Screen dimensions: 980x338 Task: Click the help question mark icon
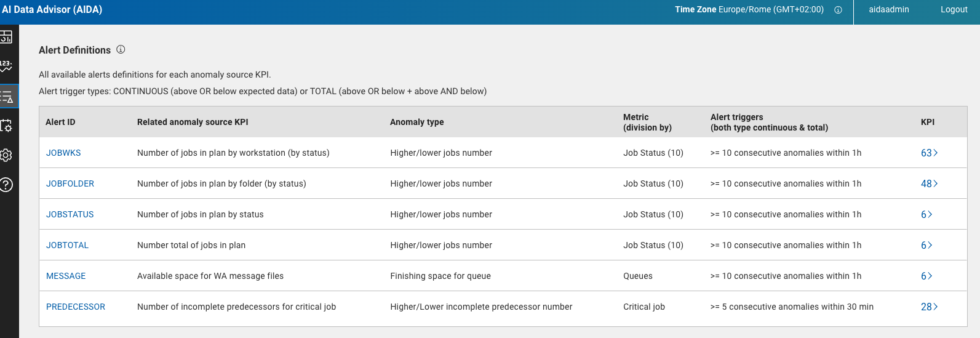point(6,185)
